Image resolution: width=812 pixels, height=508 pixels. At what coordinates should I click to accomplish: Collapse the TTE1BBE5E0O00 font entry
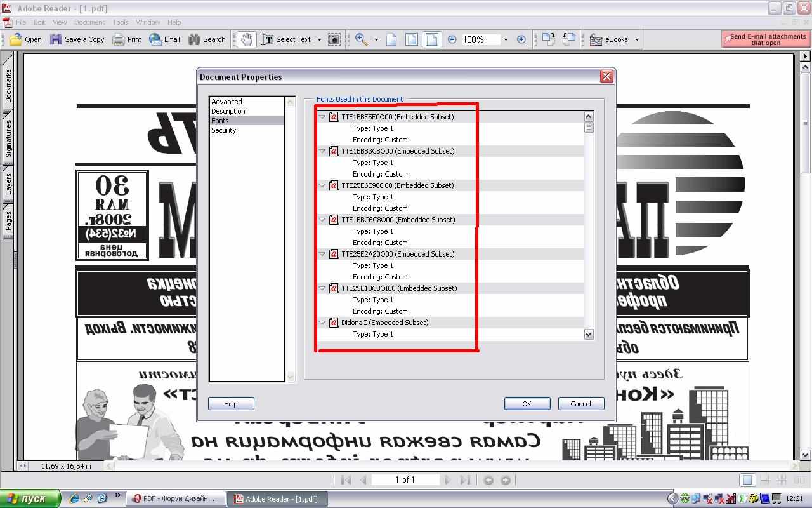coord(322,117)
